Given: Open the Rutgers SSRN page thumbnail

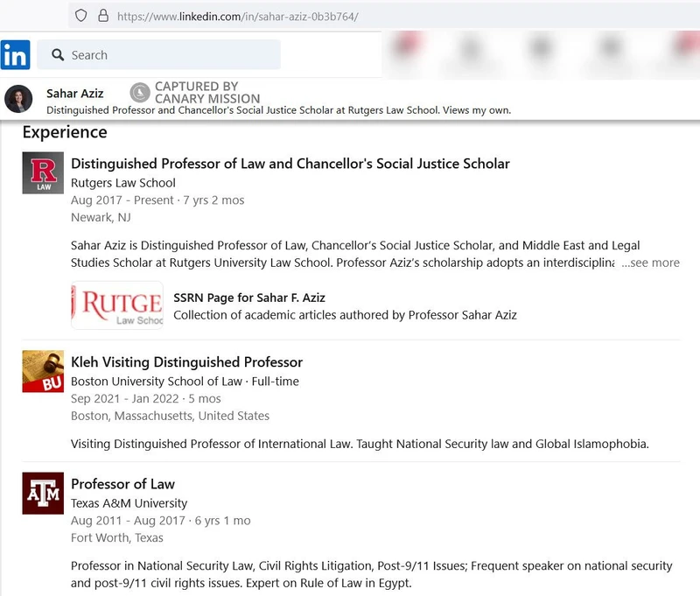Looking at the screenshot, I should [x=117, y=305].
